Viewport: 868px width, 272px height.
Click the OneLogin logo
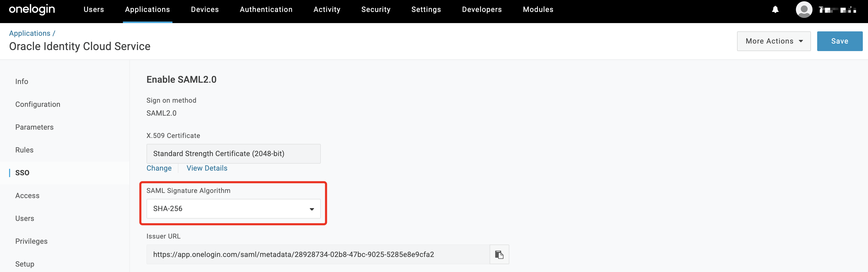tap(32, 9)
